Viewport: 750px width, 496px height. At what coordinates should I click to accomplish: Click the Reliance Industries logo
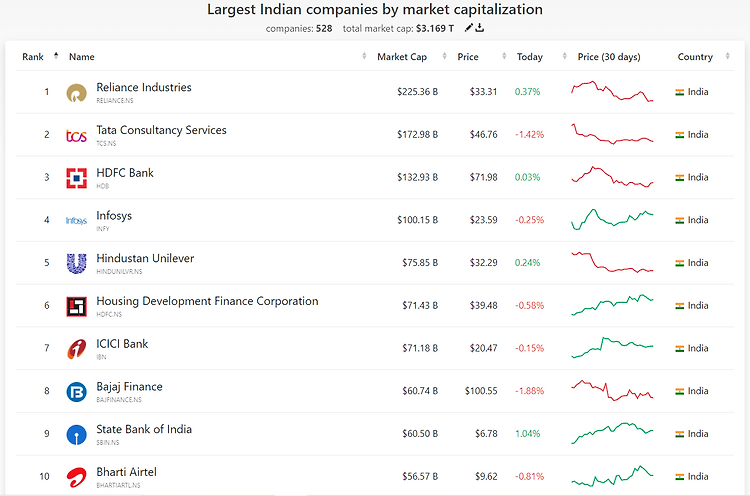(x=77, y=93)
